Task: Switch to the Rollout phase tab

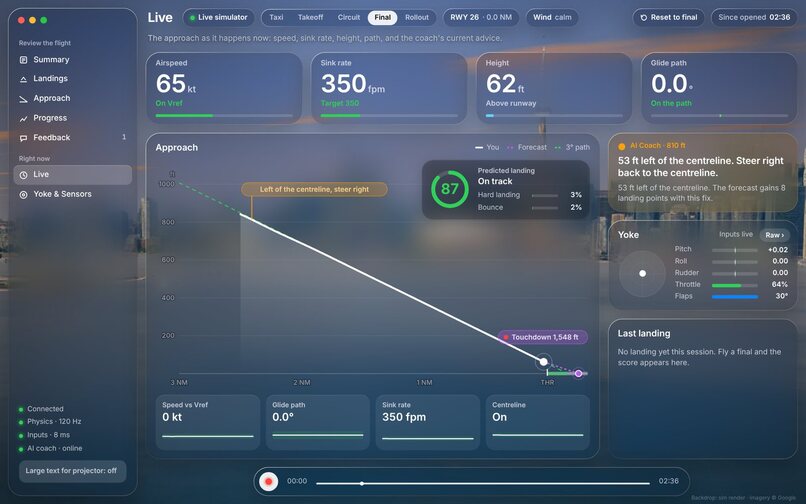Action: 416,17
